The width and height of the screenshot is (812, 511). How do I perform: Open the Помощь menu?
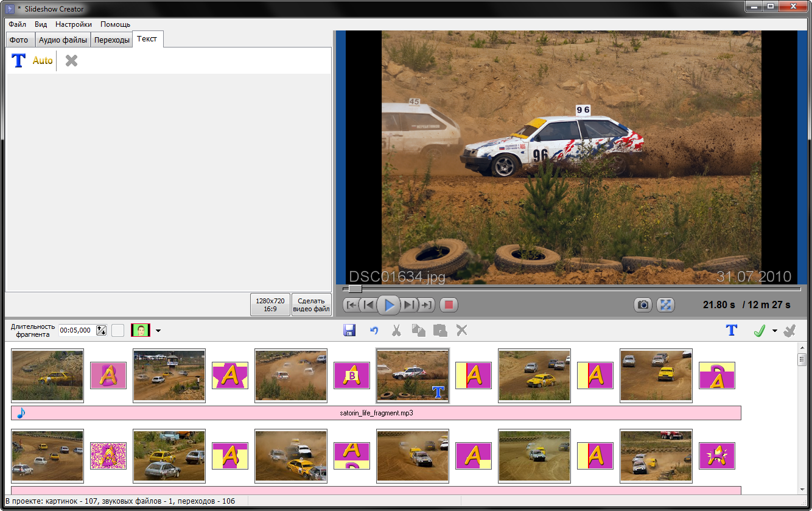115,24
